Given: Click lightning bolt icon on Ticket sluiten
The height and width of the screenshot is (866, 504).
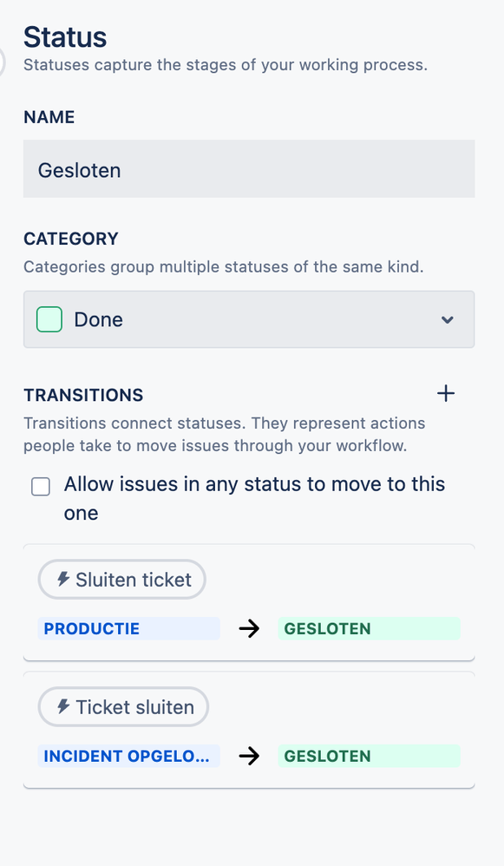Looking at the screenshot, I should tap(63, 706).
